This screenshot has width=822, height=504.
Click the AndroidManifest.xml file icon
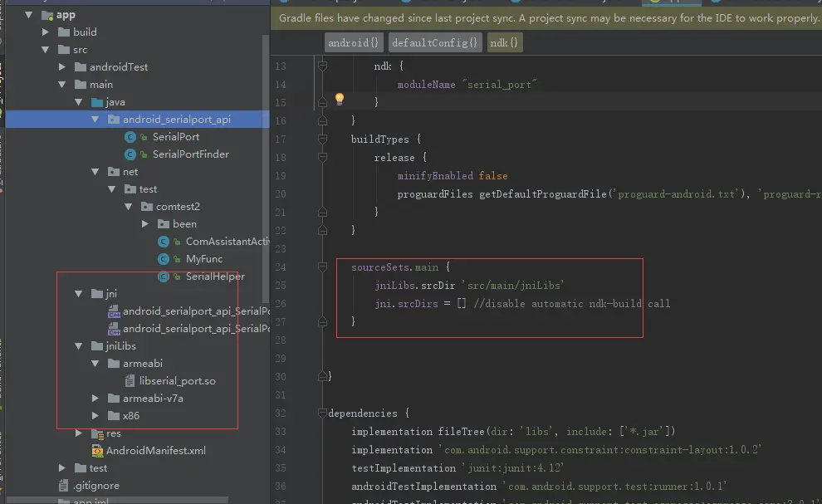click(97, 451)
